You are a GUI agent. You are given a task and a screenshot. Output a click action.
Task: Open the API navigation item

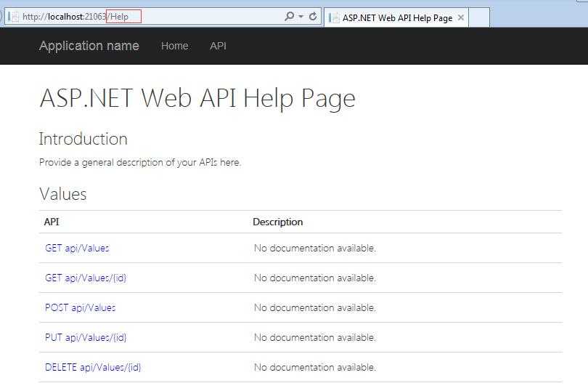tap(218, 46)
